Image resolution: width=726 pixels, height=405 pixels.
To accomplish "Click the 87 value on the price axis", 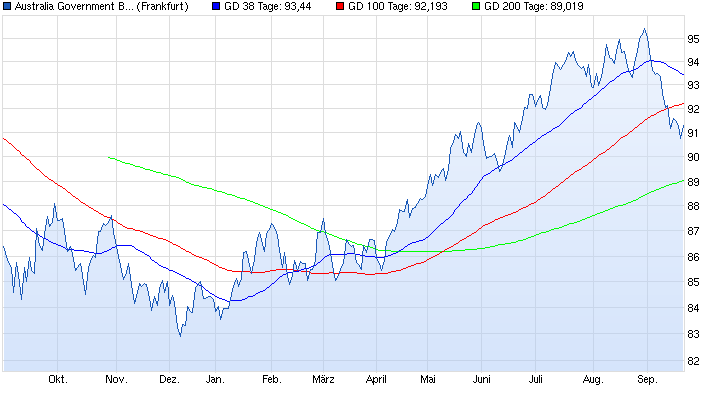I will pos(693,232).
